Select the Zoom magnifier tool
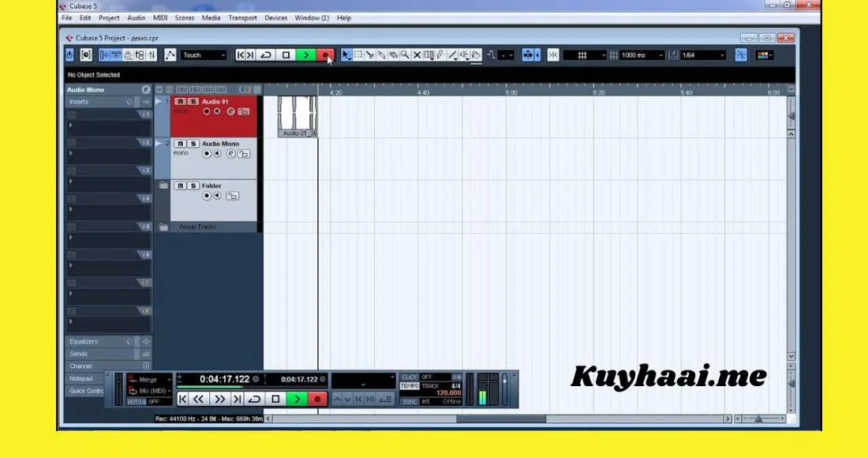Screen dimensions: 868x458 click(406, 54)
